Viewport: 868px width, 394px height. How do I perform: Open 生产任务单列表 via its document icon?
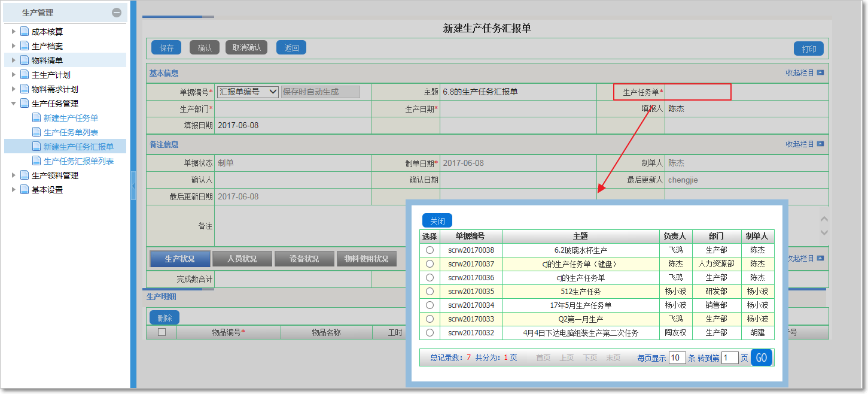(36, 132)
